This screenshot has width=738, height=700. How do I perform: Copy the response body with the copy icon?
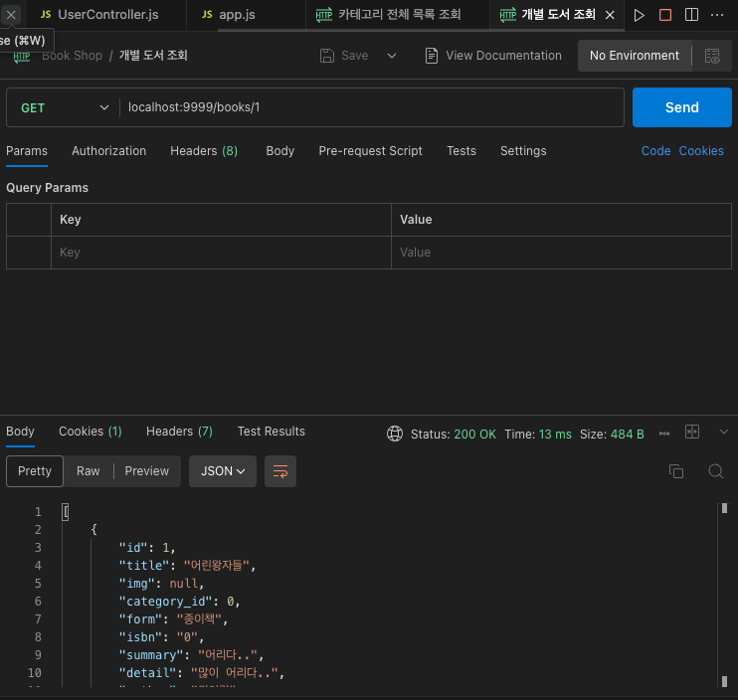coord(676,471)
